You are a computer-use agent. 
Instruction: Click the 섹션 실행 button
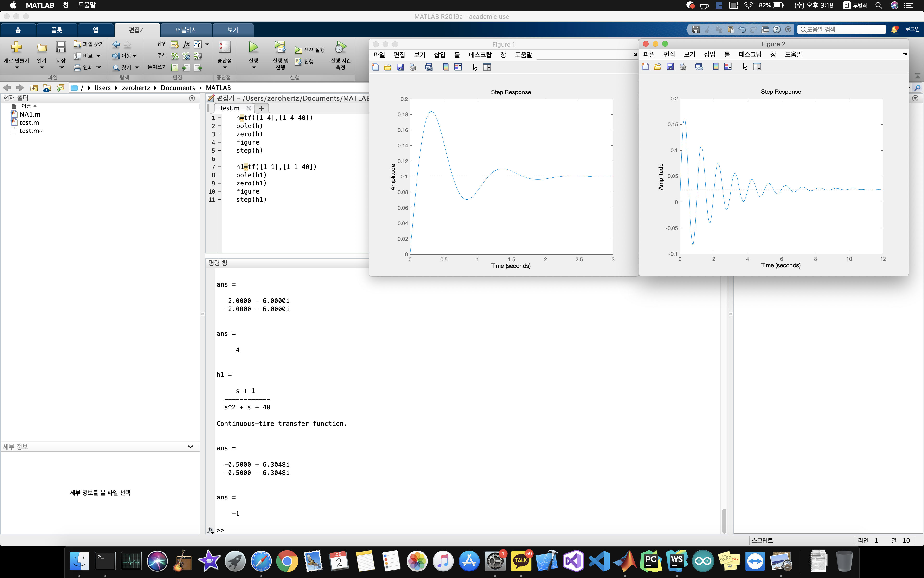coord(309,50)
